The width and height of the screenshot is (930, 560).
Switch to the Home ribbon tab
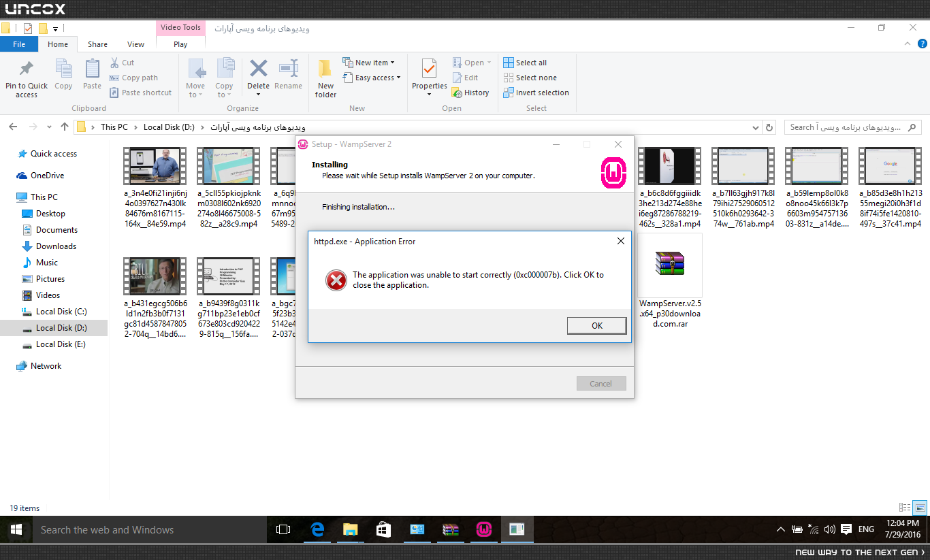click(58, 44)
